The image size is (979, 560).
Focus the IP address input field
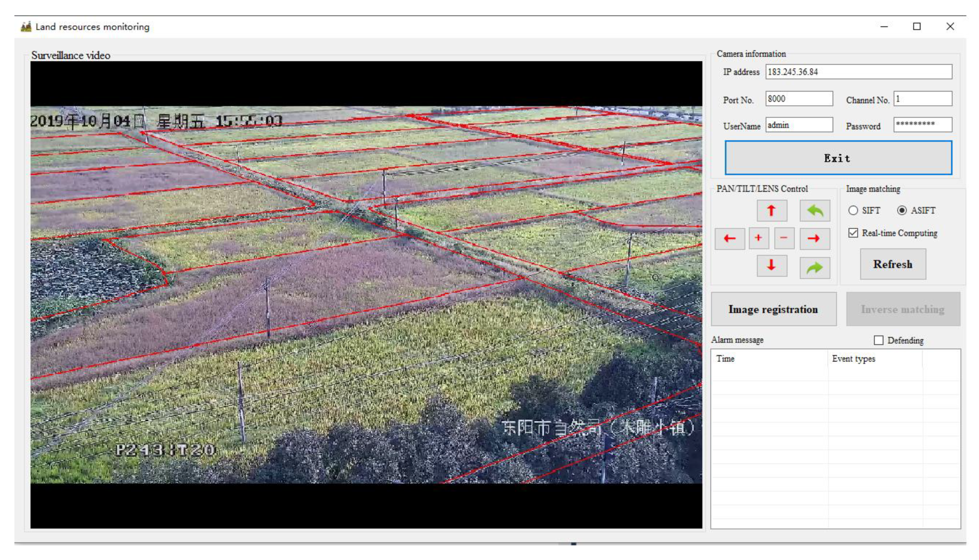(x=858, y=72)
